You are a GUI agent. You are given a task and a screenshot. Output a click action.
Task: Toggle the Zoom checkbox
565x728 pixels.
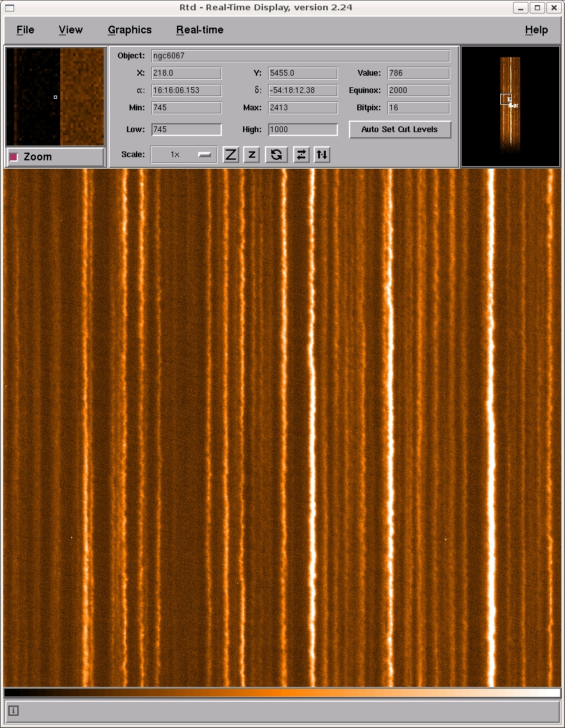14,157
